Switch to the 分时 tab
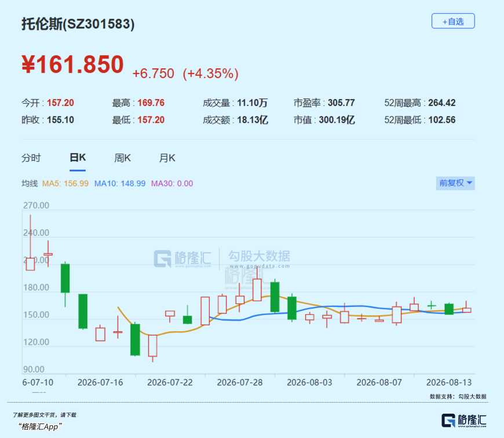504x438 pixels. coord(31,158)
